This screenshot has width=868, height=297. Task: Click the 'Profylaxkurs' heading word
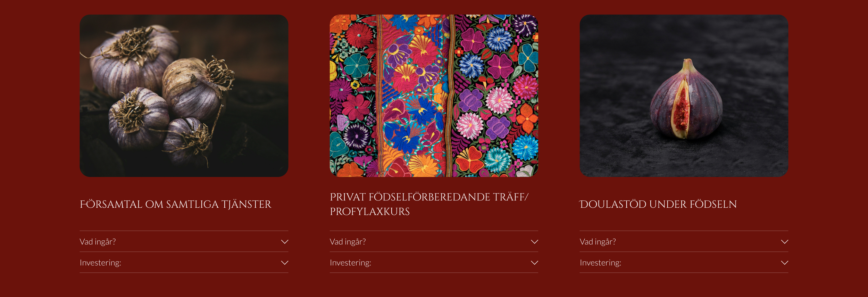coord(370,212)
